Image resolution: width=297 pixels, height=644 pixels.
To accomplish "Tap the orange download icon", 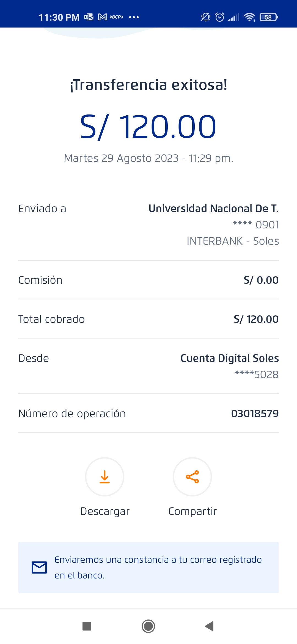I will pyautogui.click(x=105, y=477).
